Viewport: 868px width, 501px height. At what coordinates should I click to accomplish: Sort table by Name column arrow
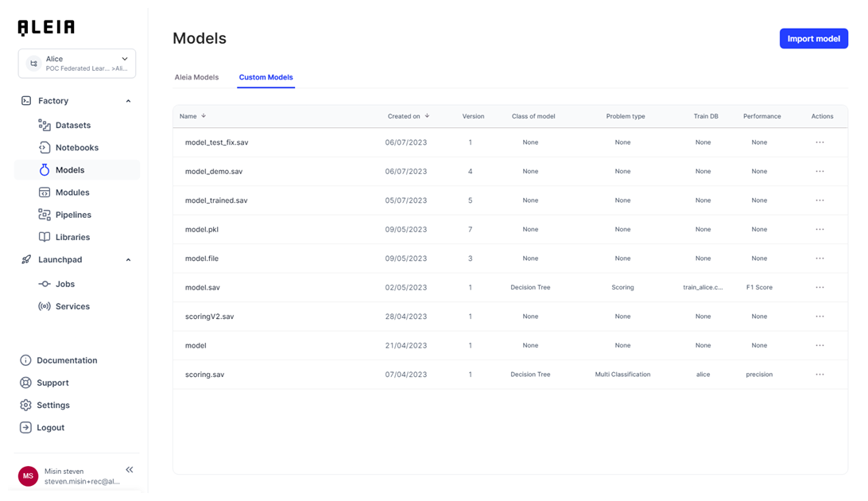coord(203,116)
